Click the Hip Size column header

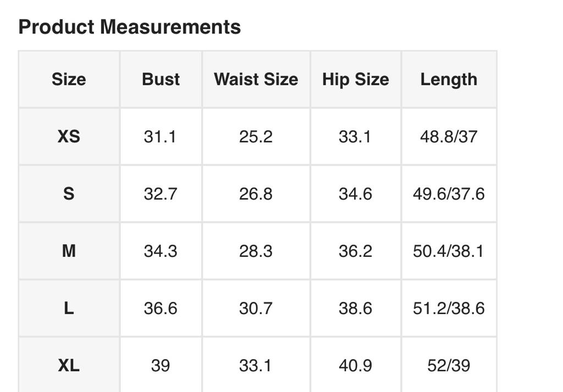pos(355,79)
